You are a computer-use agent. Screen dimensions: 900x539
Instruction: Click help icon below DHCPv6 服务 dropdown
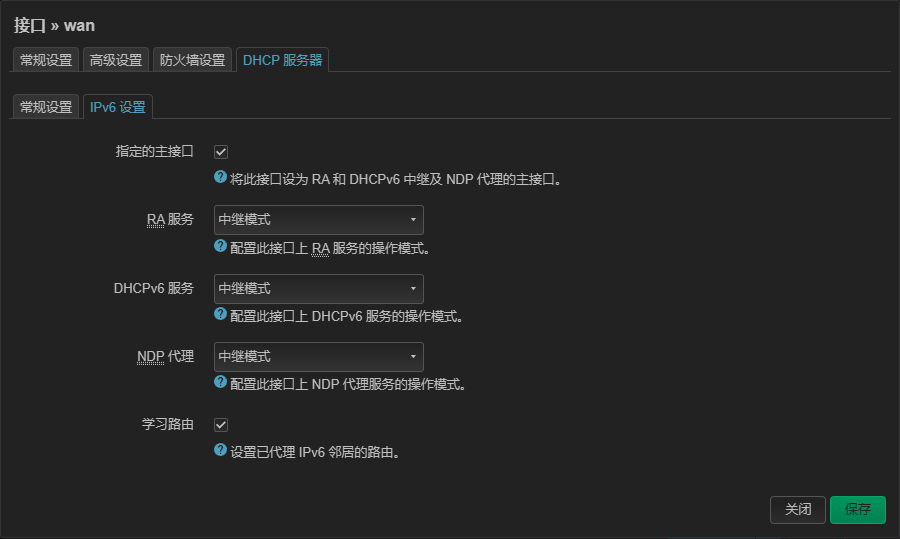[221, 314]
